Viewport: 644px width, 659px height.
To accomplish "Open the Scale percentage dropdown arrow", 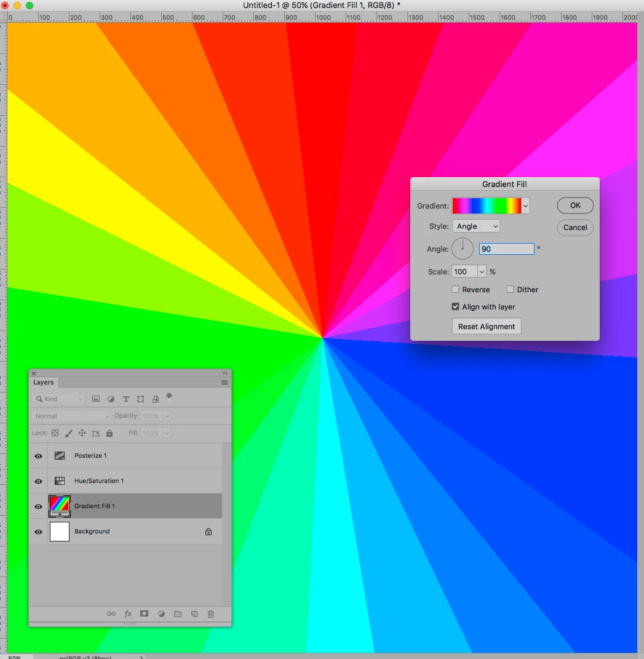I will 482,271.
